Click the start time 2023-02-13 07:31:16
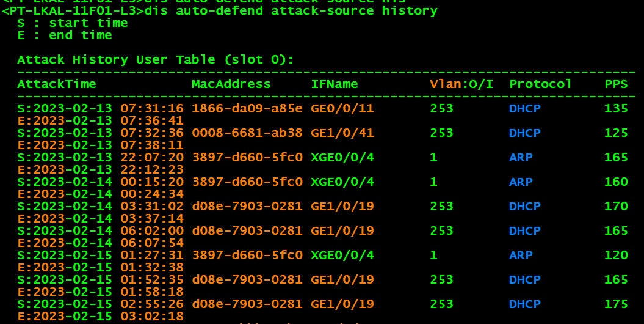The width and height of the screenshot is (644, 324). pos(101,108)
